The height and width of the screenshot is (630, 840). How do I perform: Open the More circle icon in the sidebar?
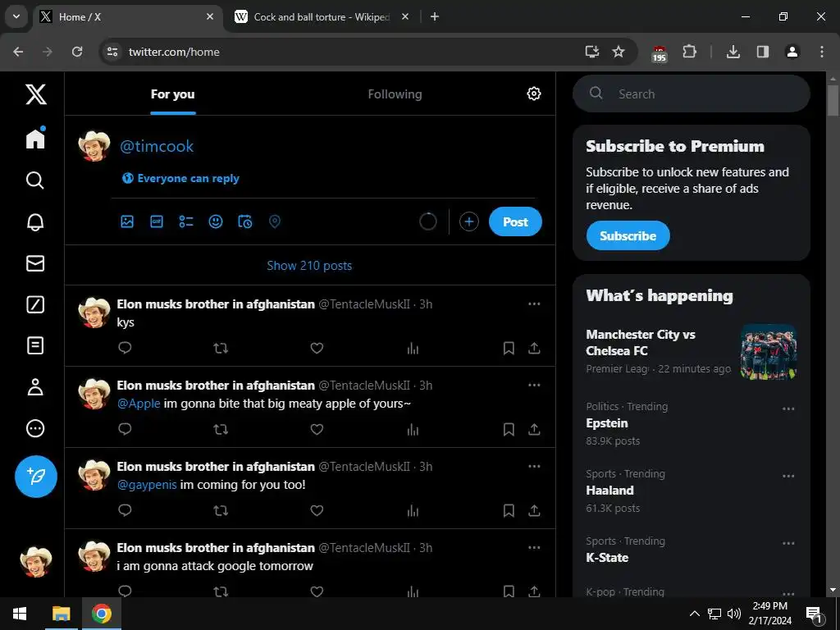tap(35, 428)
